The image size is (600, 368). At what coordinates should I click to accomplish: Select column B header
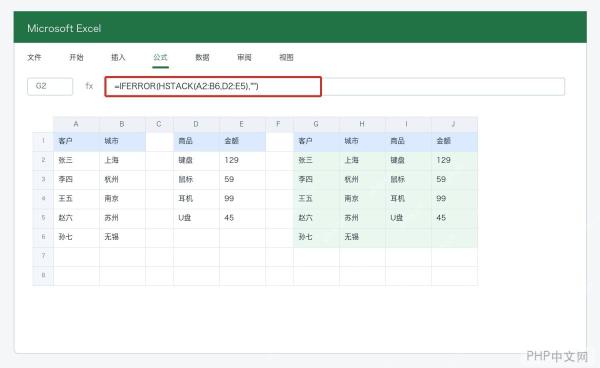point(122,124)
